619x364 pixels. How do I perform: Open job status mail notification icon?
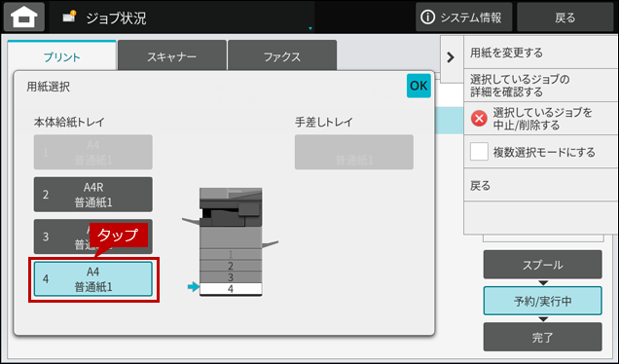(x=69, y=17)
